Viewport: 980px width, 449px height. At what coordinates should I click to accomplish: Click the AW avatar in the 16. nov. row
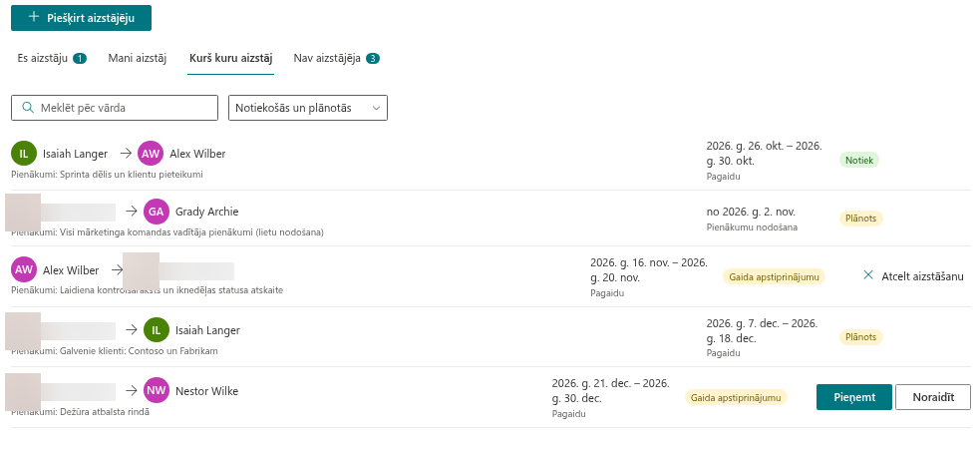click(24, 270)
